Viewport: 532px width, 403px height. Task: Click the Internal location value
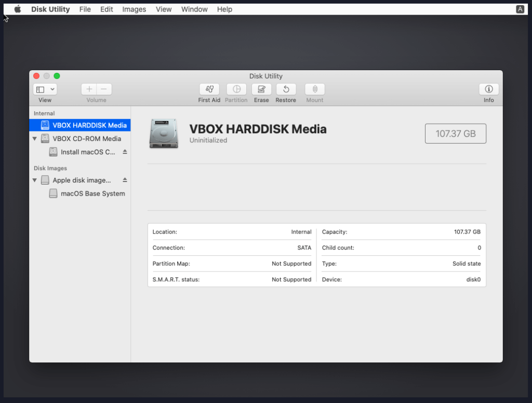(x=301, y=232)
